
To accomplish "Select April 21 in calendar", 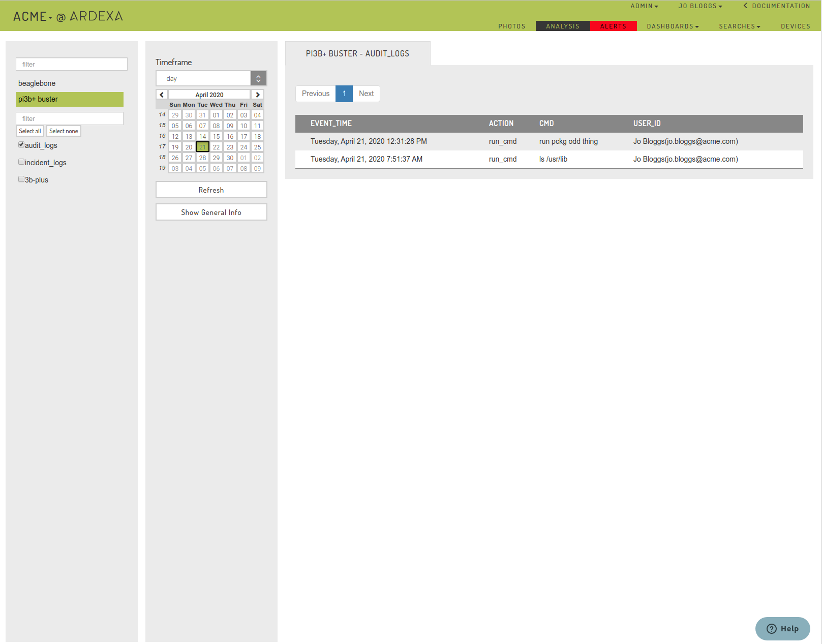I will coord(202,147).
